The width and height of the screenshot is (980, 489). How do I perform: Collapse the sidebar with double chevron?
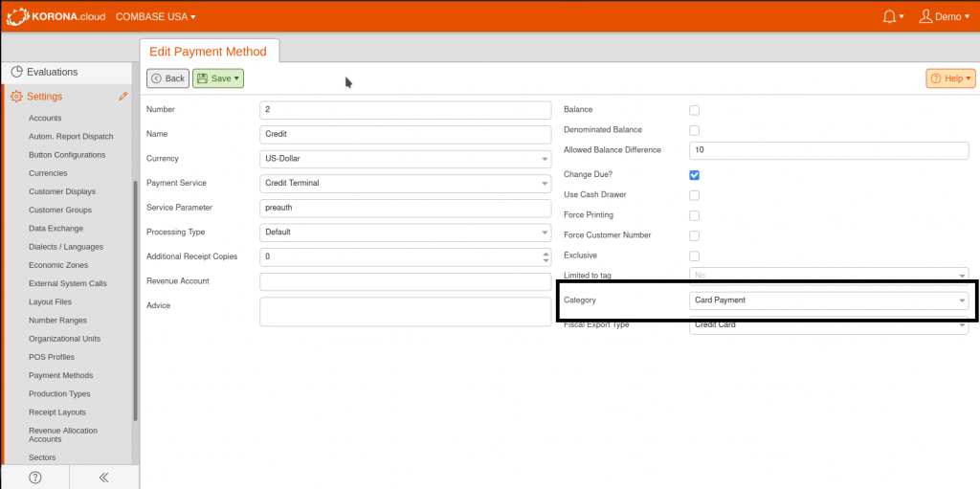[x=103, y=478]
